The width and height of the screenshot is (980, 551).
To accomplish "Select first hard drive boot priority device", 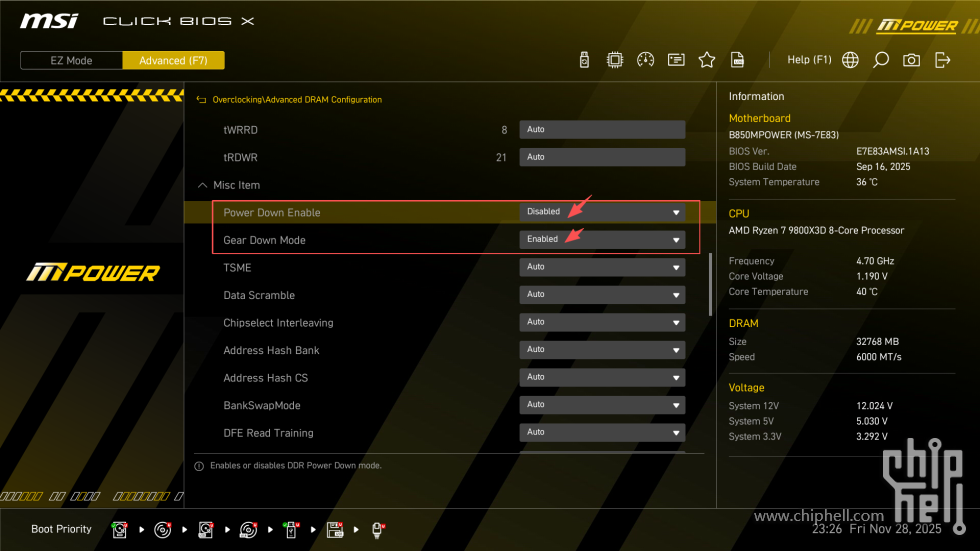I will coord(120,529).
